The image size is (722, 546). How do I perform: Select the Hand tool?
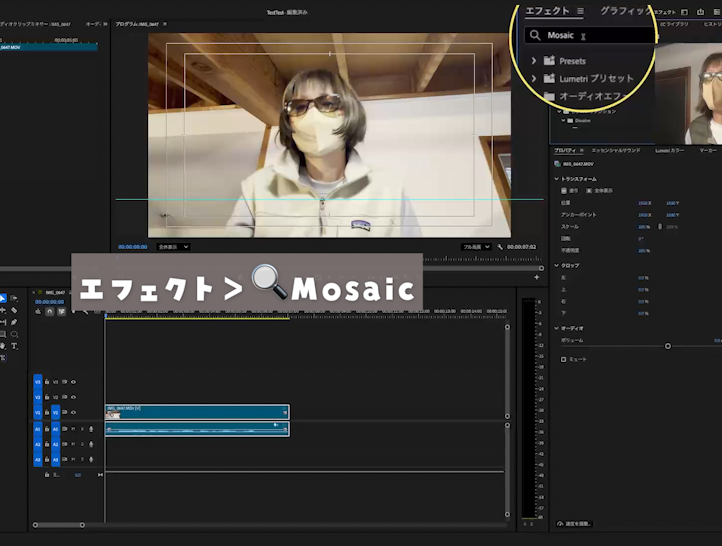pos(3,346)
